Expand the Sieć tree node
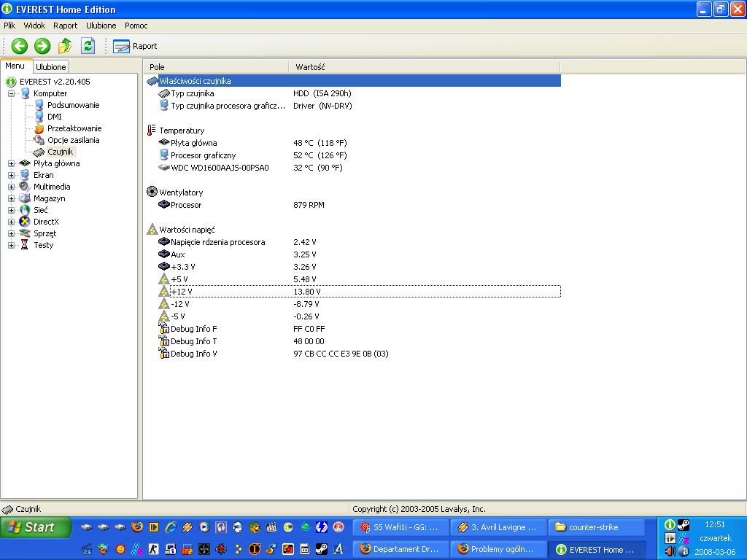 (x=12, y=210)
